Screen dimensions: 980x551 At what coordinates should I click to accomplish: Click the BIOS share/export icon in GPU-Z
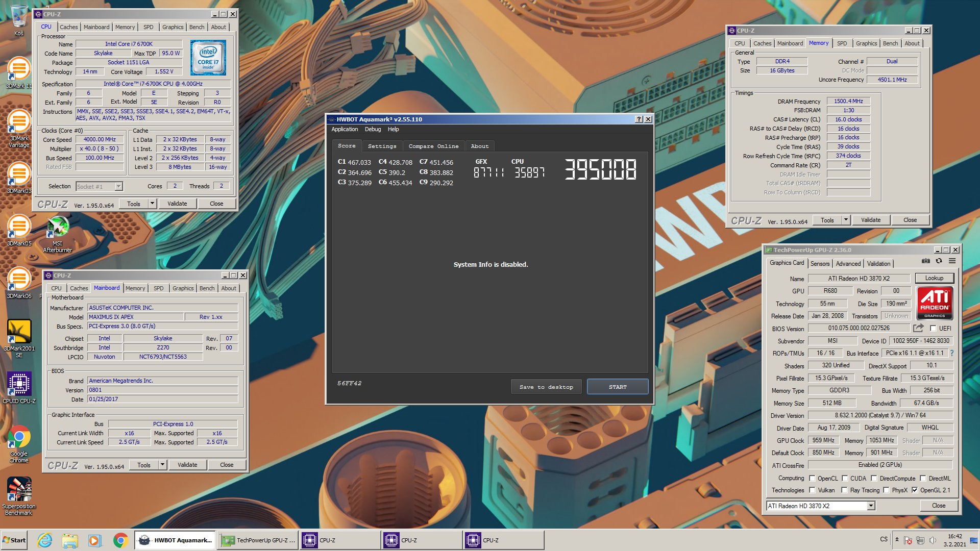click(x=919, y=328)
